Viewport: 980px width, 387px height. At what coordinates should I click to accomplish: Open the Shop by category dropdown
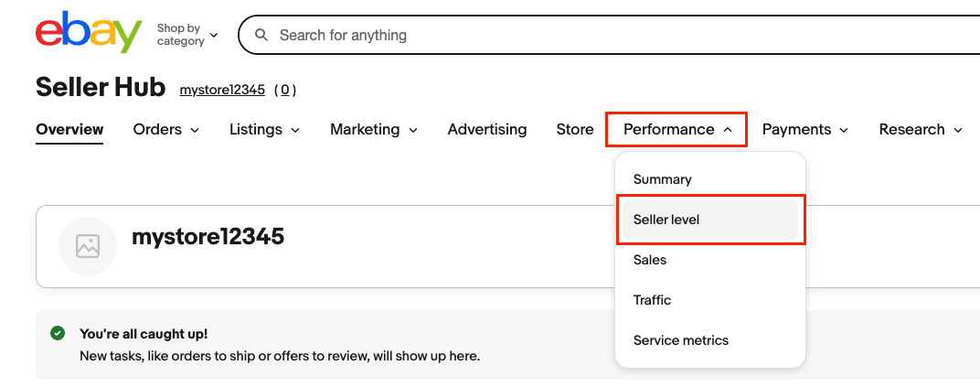click(x=186, y=35)
